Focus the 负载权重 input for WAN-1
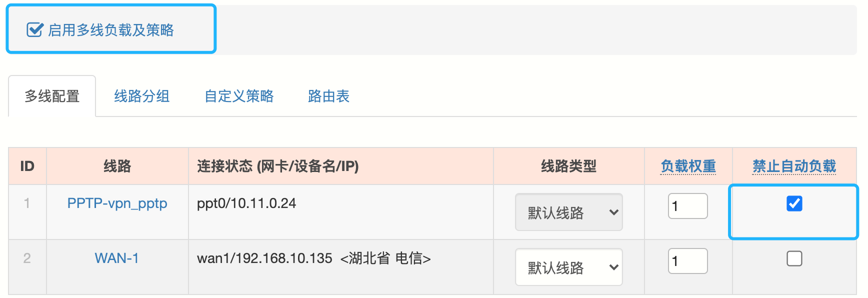The height and width of the screenshot is (298, 868). pos(687,261)
